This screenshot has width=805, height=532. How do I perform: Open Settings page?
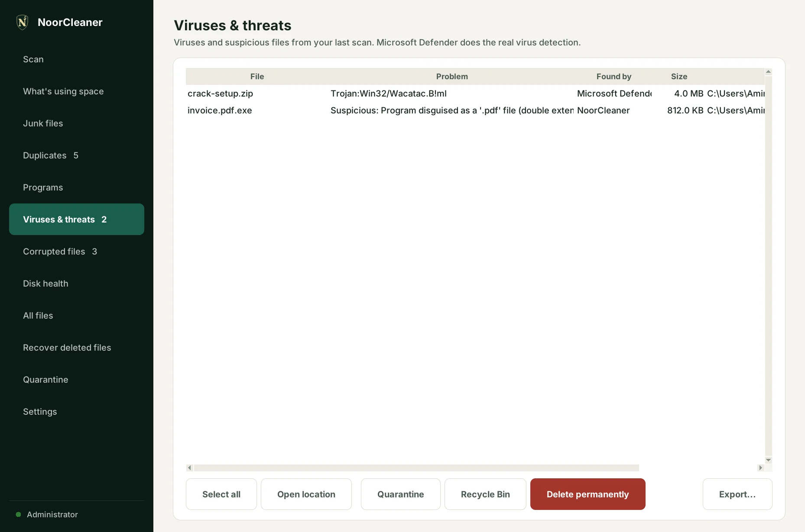(77, 412)
